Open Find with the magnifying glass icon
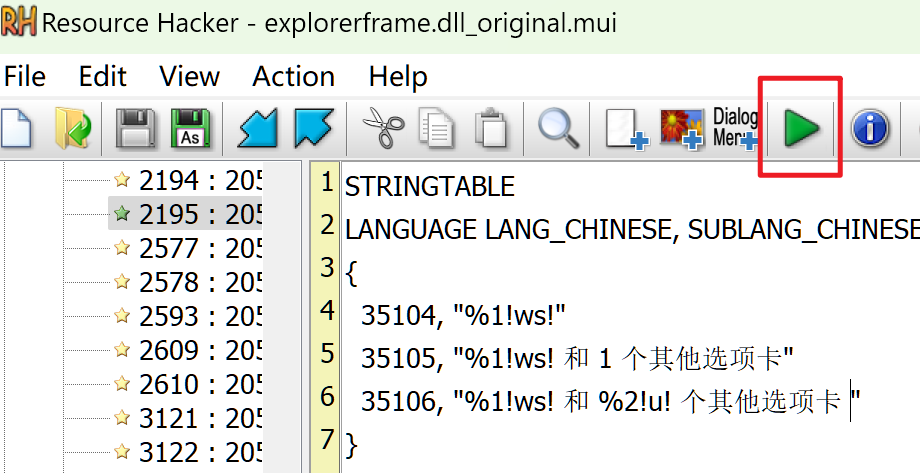This screenshot has width=920, height=473. pyautogui.click(x=559, y=127)
